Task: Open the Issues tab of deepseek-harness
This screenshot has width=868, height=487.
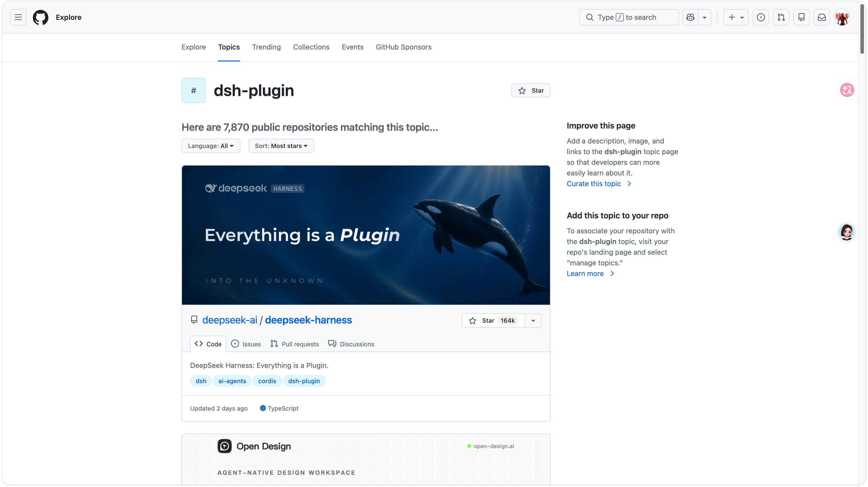Action: tap(246, 344)
